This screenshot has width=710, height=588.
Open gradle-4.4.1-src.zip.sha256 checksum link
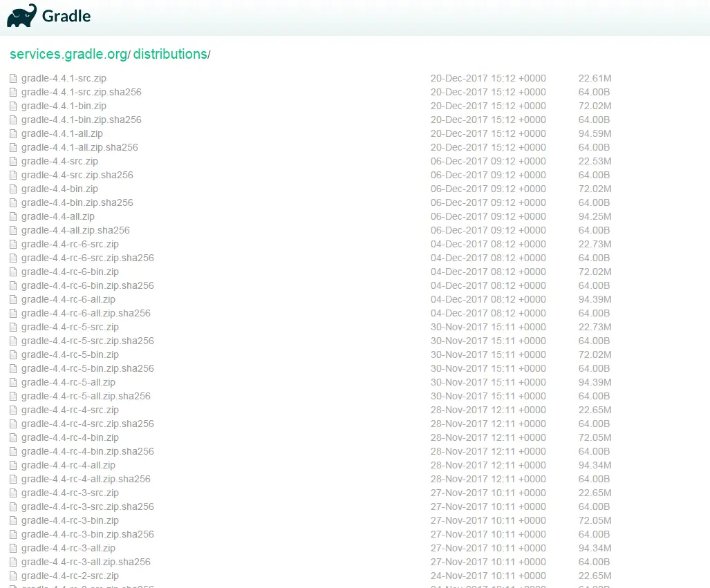82,93
